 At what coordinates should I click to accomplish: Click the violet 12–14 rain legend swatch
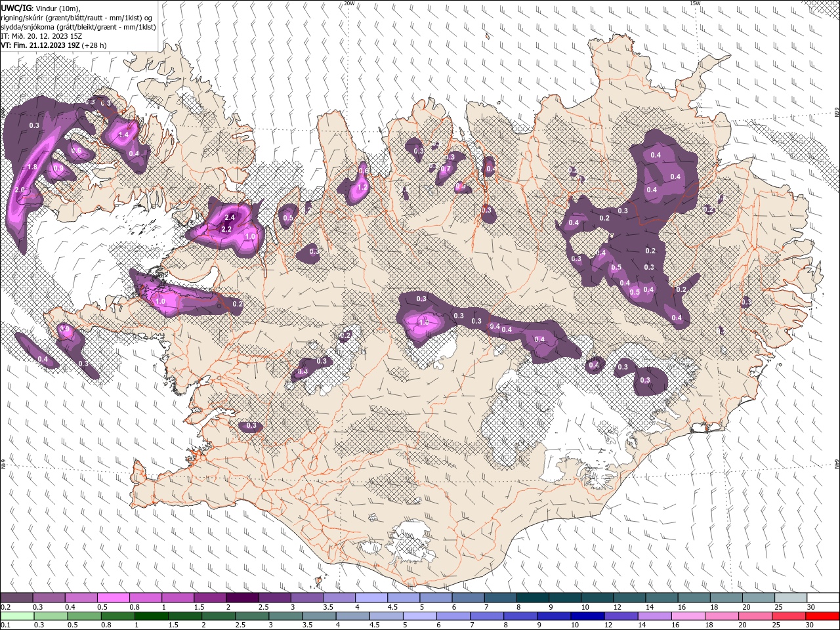(x=621, y=616)
